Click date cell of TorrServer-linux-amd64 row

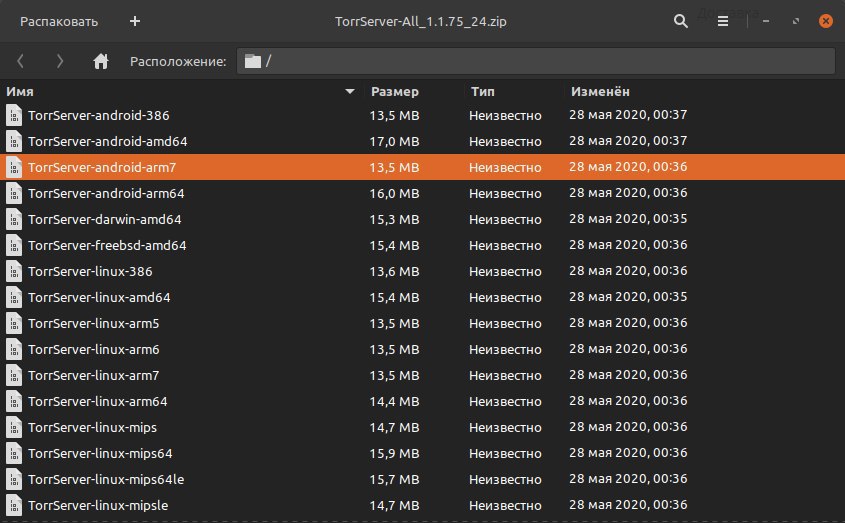[x=628, y=297]
